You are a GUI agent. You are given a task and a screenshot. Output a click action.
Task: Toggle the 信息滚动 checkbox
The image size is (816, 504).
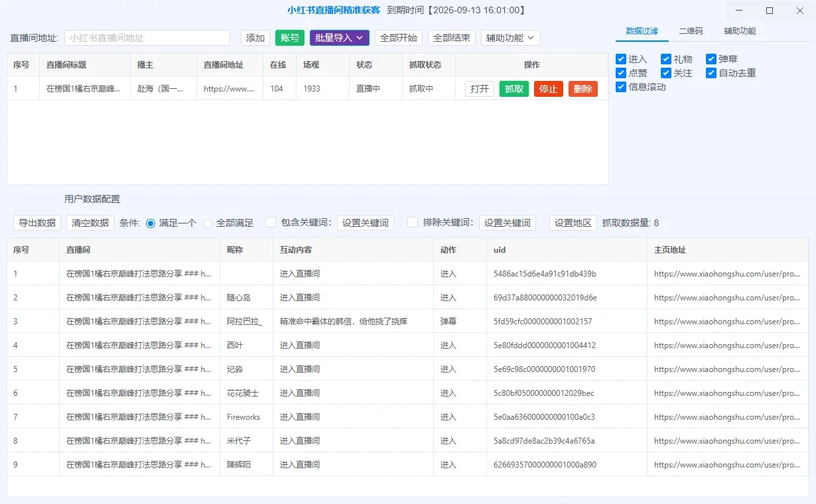click(x=621, y=87)
